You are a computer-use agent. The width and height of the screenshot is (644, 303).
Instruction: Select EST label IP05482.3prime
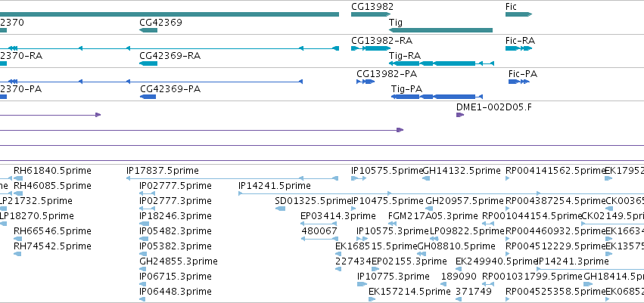click(176, 231)
